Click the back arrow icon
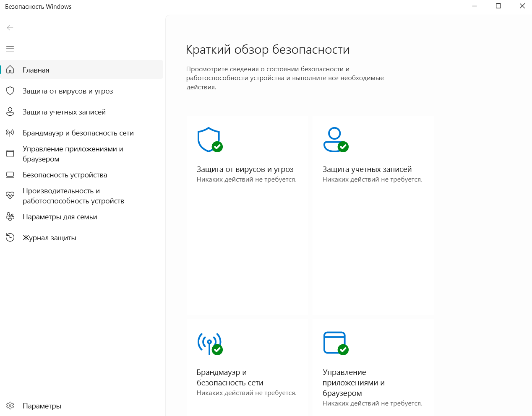Viewport: 532px width, 416px height. coord(10,28)
